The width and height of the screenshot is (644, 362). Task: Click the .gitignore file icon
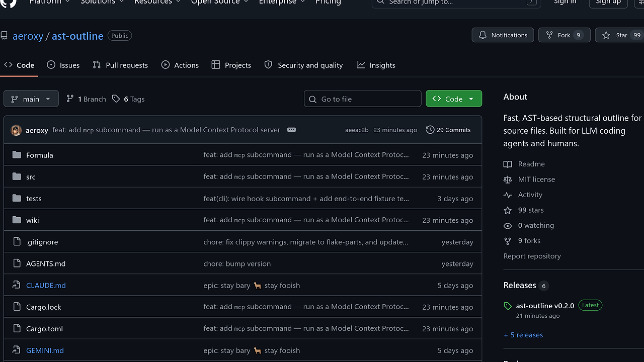coord(17,241)
